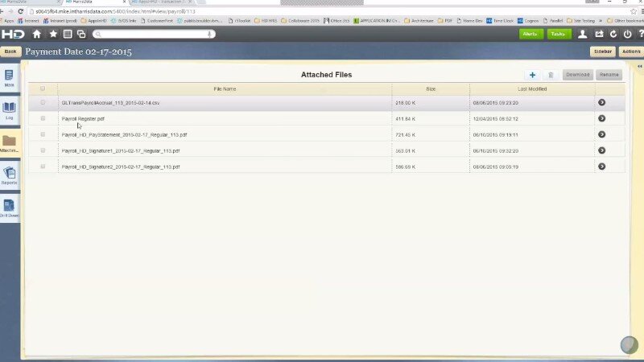Open row arrow for Payroll_HD_Signature2 file
Viewport: 644px width, 362px height.
pos(601,167)
